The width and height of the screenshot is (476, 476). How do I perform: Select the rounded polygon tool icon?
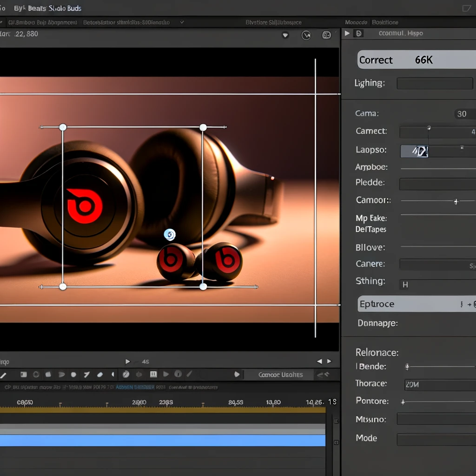pyautogui.click(x=48, y=374)
